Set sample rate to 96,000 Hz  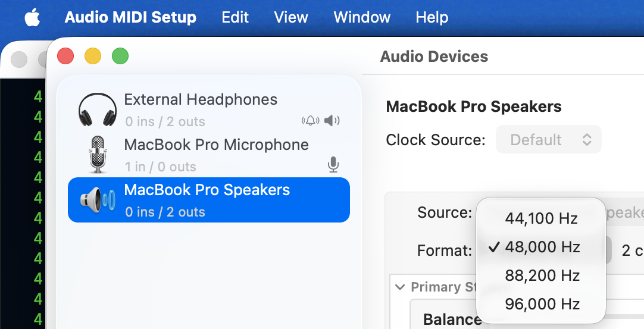tap(541, 304)
